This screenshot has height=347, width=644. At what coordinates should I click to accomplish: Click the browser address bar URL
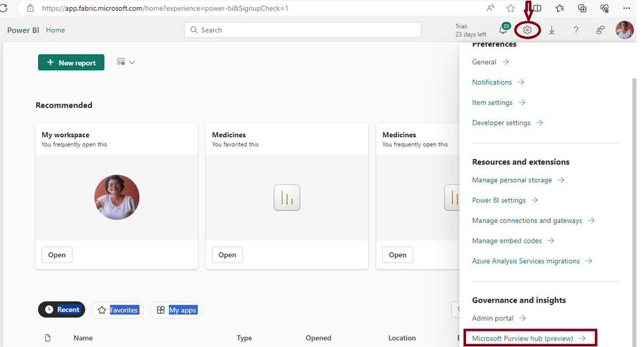click(x=165, y=8)
